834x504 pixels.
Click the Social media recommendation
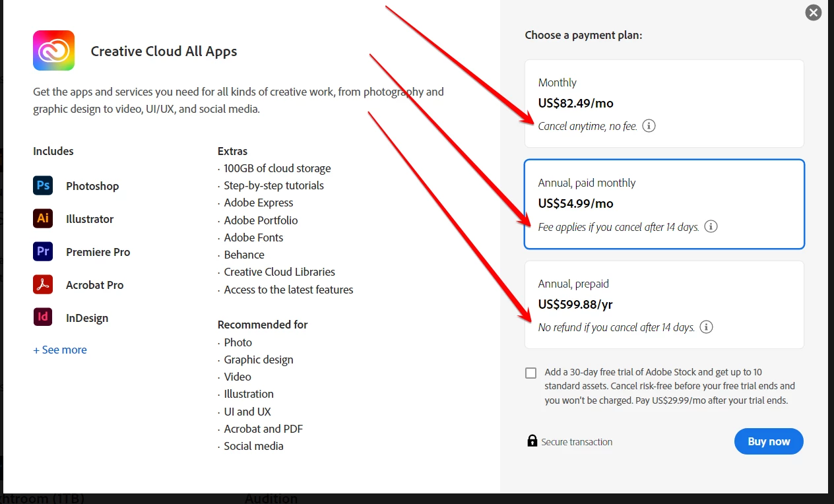click(x=253, y=446)
